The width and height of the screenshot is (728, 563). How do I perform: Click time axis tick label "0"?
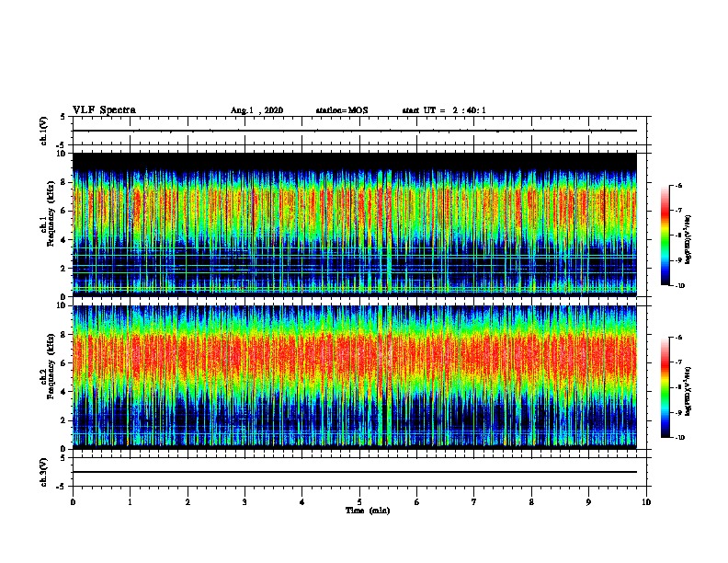(x=73, y=502)
